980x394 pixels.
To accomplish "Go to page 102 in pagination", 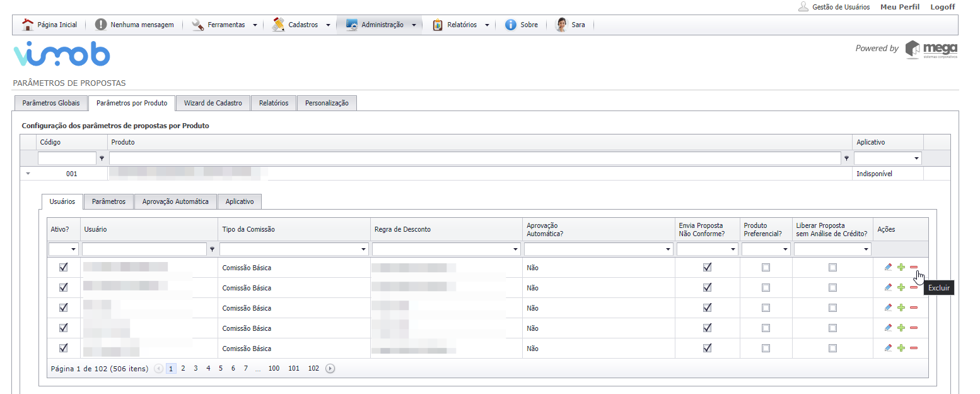I will pos(313,369).
